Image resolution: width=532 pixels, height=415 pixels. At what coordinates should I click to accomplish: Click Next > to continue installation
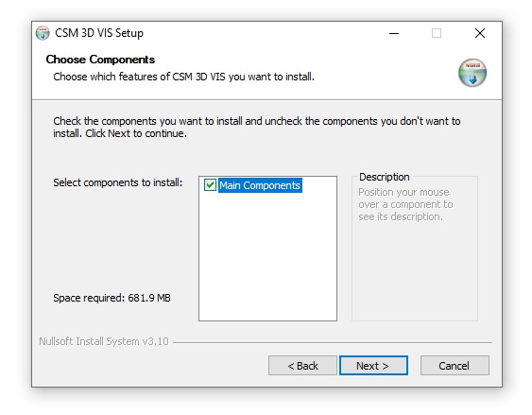pyautogui.click(x=373, y=366)
